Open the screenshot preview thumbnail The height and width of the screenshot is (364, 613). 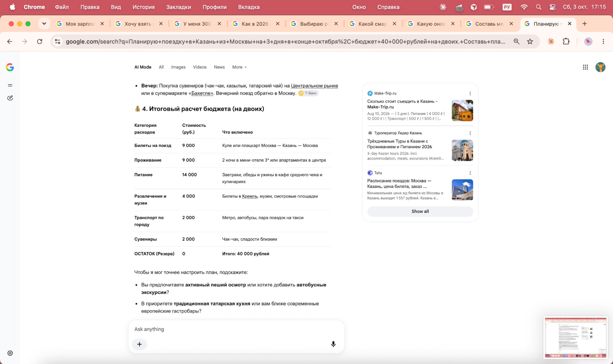tap(576, 338)
